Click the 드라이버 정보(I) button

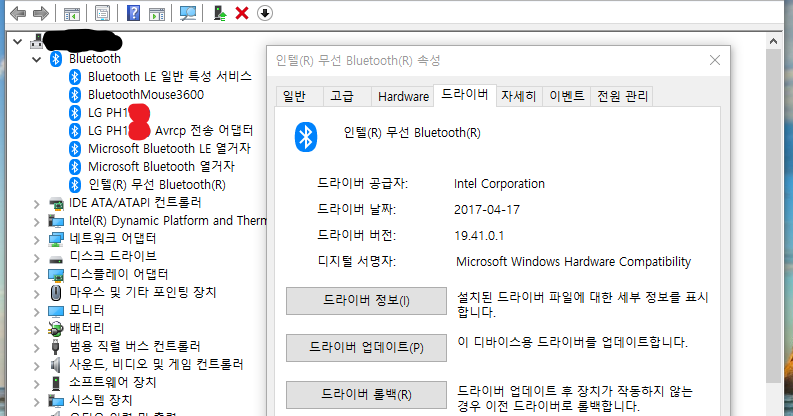[x=366, y=301]
